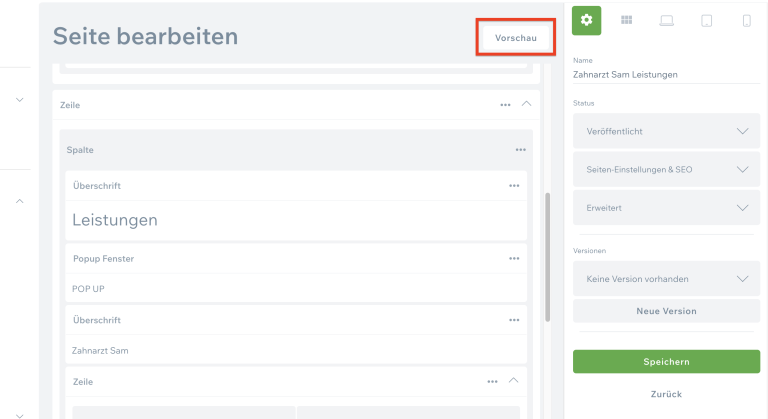Click the Vorschau button
Image resolution: width=768 pixels, height=419 pixels.
click(x=515, y=37)
